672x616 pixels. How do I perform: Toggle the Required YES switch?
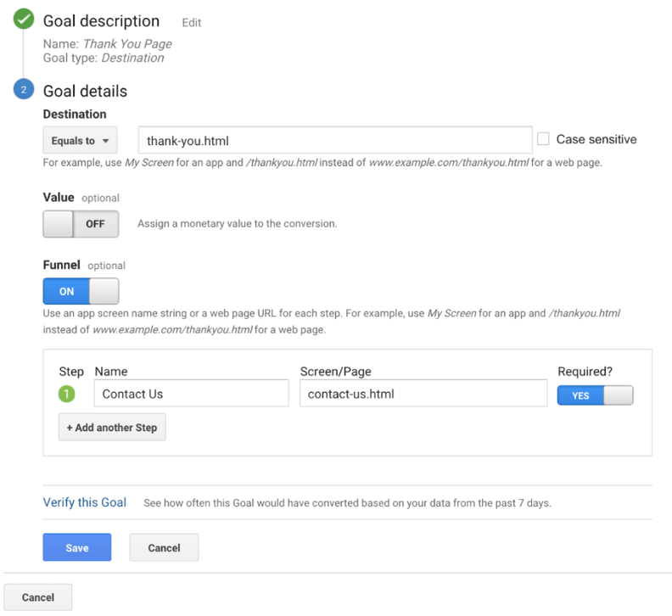click(596, 395)
